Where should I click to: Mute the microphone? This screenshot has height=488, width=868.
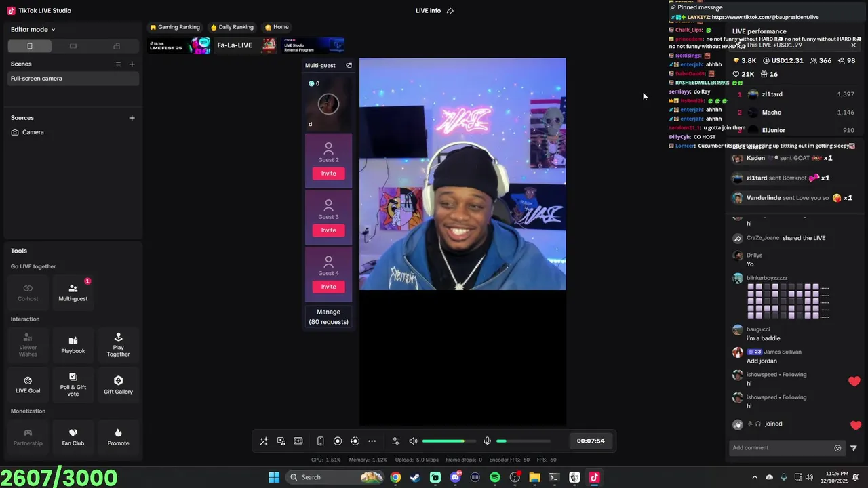point(487,441)
